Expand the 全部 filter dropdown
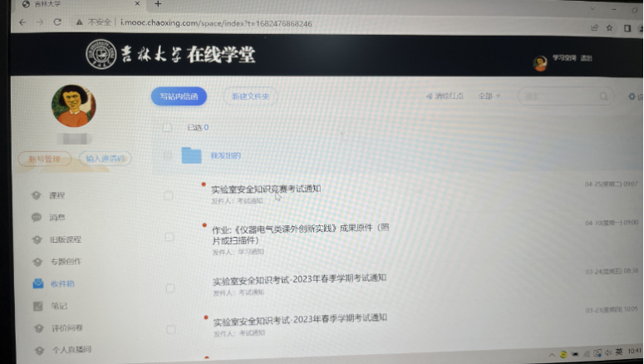 (x=489, y=96)
